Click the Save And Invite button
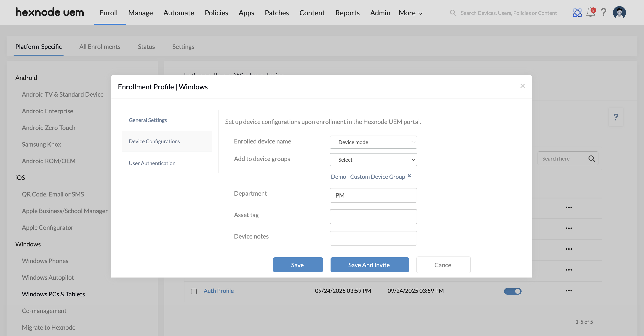644x336 pixels. coord(369,265)
